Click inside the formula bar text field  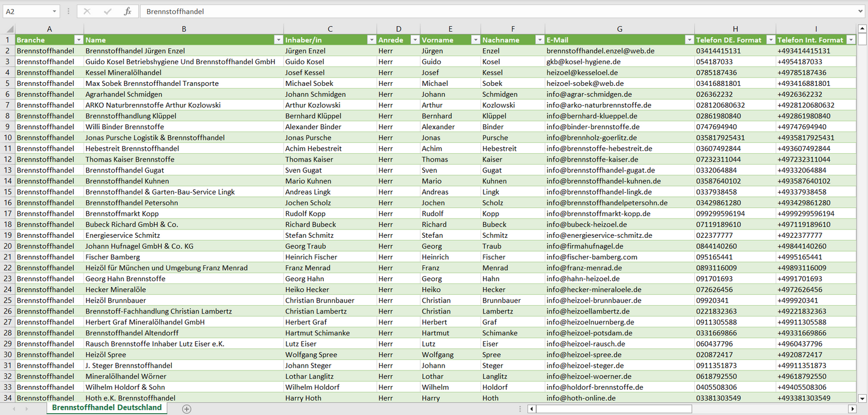(x=481, y=11)
